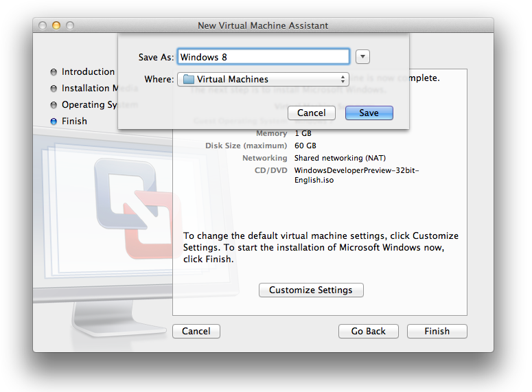The width and height of the screenshot is (532, 392).
Task: Click the Disk Size value 60 GB
Action: 305,146
